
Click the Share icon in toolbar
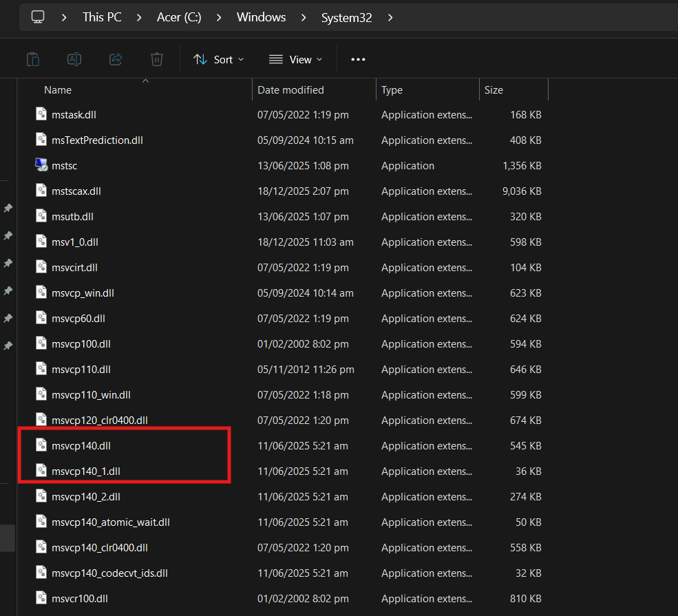[x=116, y=59]
